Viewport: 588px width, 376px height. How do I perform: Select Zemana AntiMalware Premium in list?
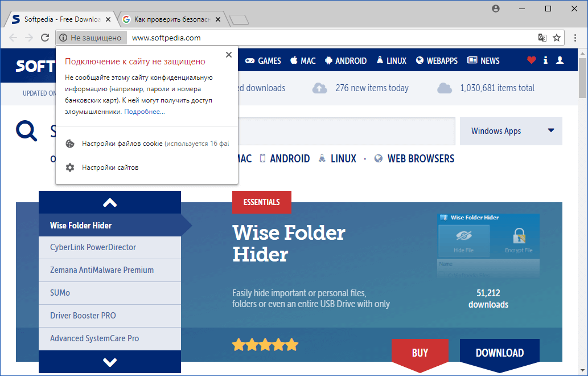click(x=110, y=270)
